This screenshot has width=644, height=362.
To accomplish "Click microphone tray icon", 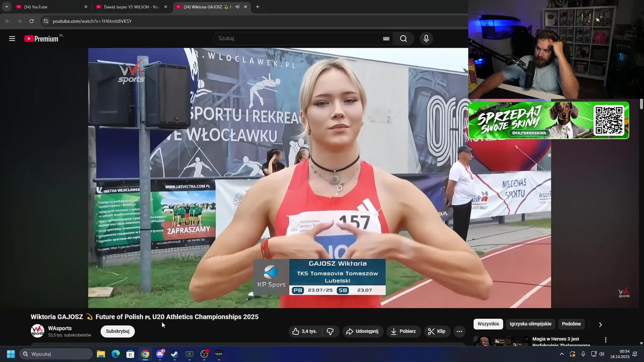I will tap(583, 354).
